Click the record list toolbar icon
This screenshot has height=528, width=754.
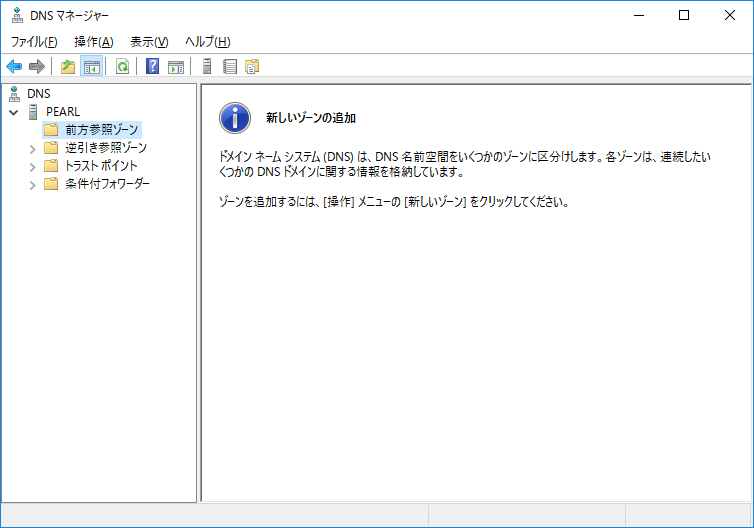click(230, 67)
